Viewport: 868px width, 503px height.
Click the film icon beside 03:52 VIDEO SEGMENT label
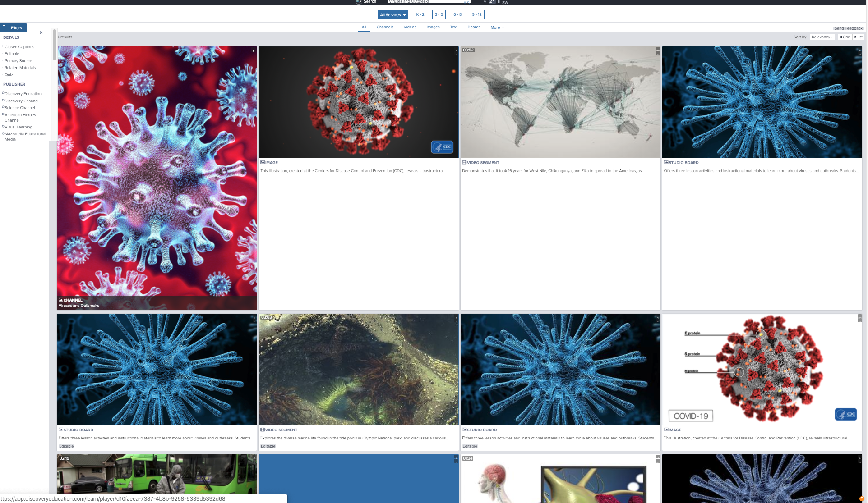click(464, 162)
